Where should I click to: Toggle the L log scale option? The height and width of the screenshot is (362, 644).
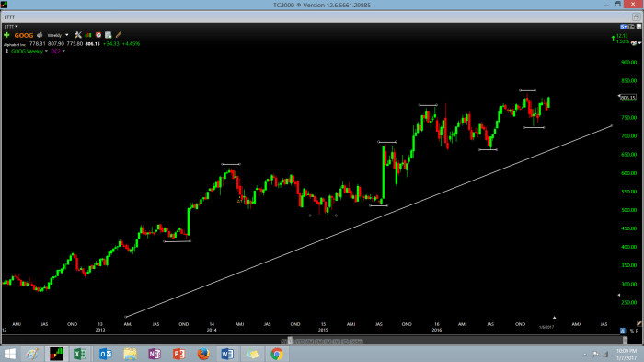628,331
